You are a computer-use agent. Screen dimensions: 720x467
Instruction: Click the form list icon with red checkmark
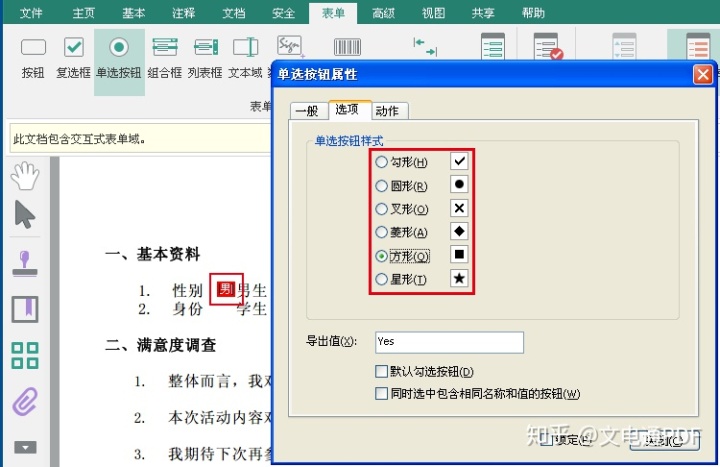click(x=548, y=46)
